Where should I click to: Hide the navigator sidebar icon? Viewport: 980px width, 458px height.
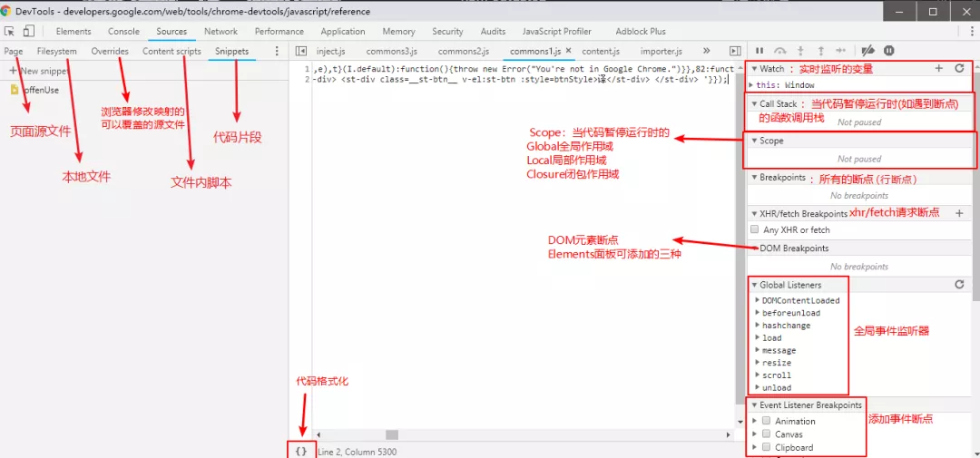(x=300, y=51)
